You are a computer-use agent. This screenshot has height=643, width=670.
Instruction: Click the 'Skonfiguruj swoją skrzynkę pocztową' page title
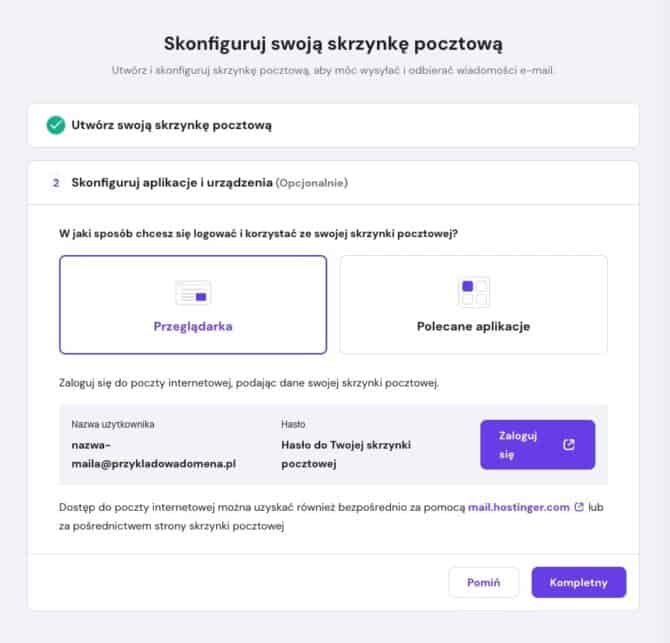[x=334, y=44]
